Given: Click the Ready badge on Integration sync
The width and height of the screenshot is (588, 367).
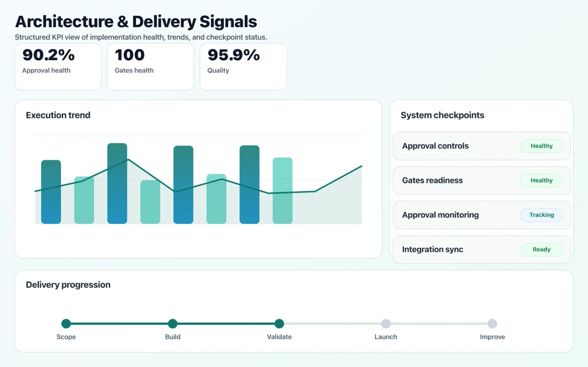Looking at the screenshot, I should point(541,249).
